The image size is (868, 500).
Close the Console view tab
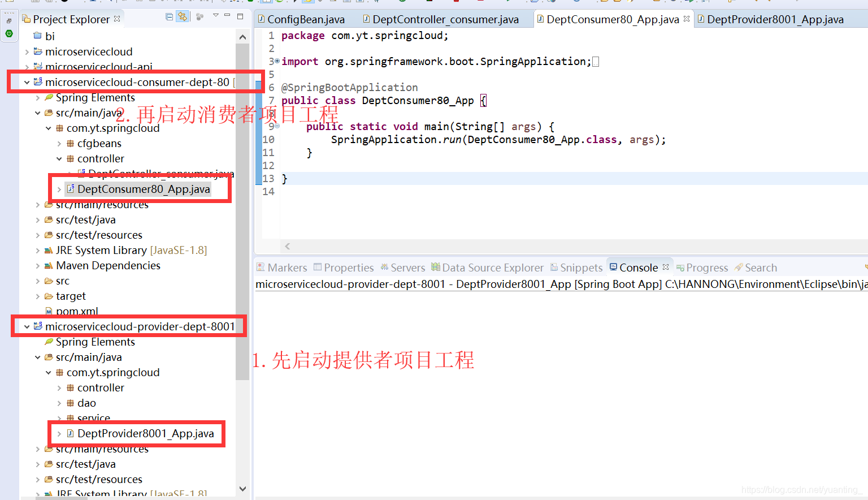coord(666,267)
